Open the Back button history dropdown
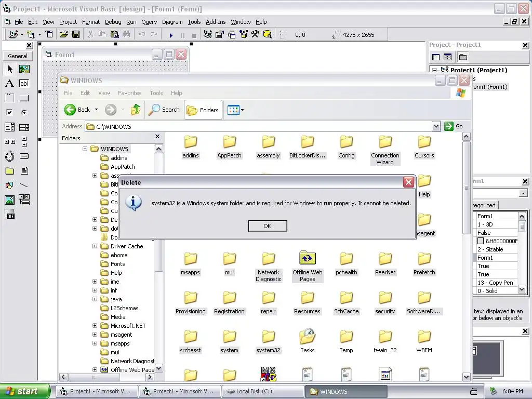 click(96, 110)
